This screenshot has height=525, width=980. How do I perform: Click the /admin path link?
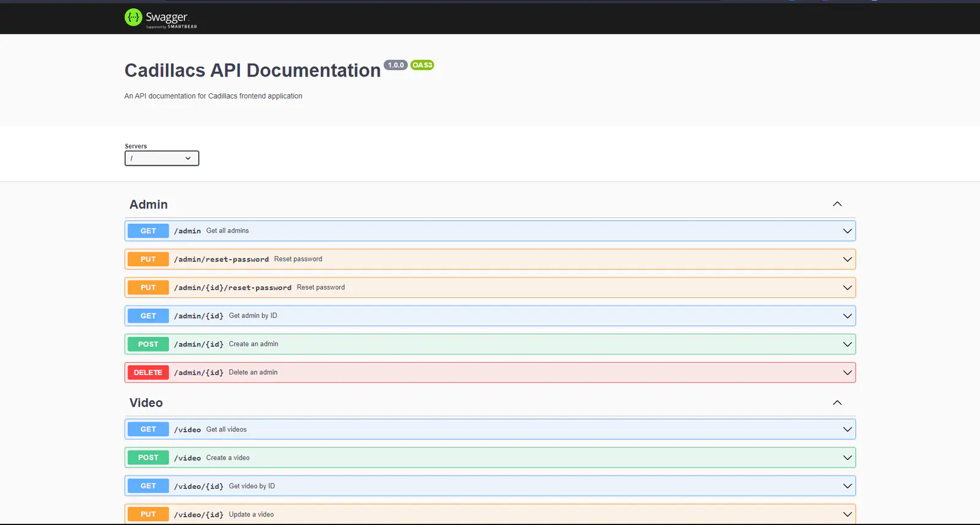tap(187, 231)
